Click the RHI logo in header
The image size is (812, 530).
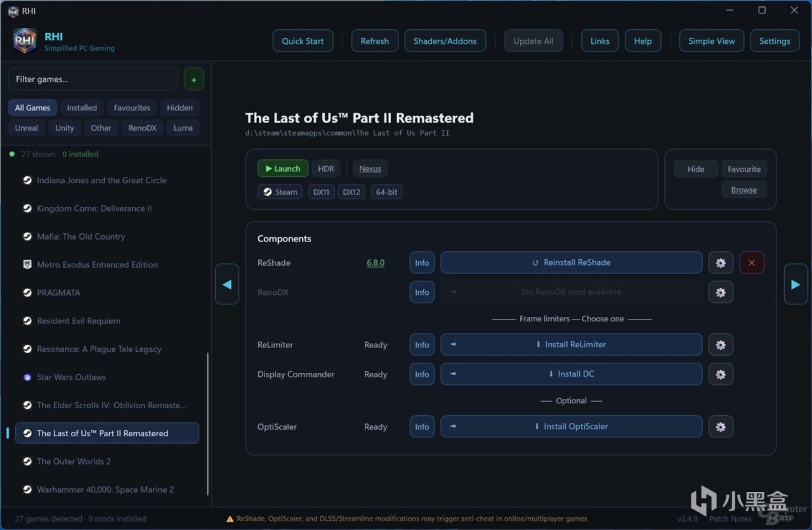[25, 41]
